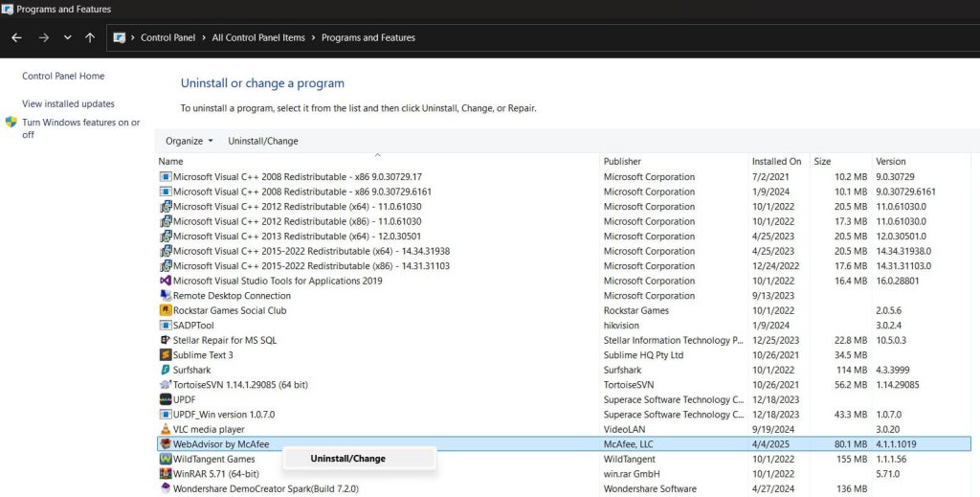Click WinRAR 5.71 icon
Viewport: 980px width, 497px height.
pos(165,474)
